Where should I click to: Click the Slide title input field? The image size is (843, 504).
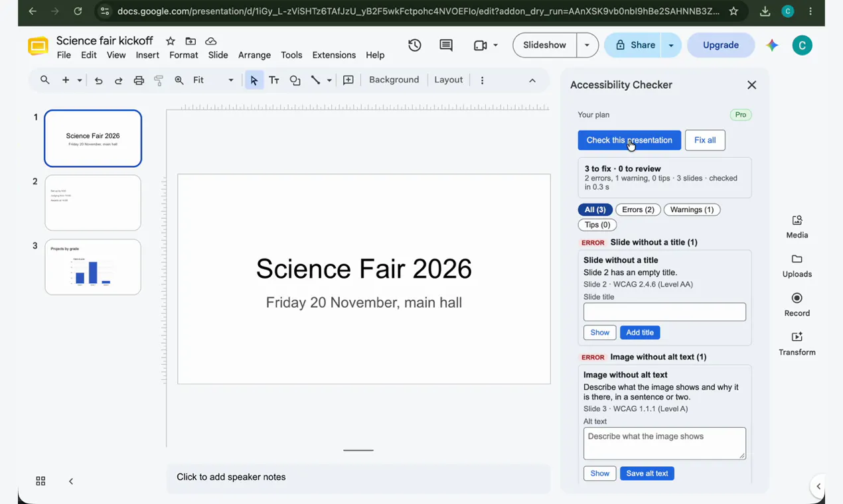[x=664, y=312]
